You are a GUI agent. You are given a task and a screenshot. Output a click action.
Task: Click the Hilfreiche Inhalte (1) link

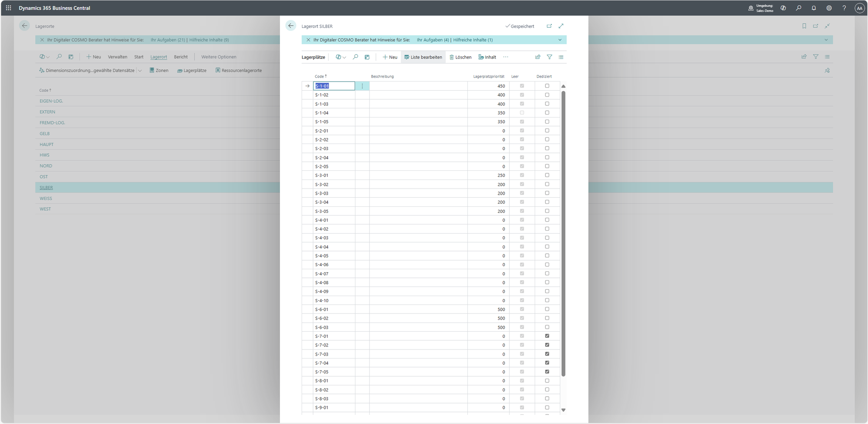click(x=473, y=40)
